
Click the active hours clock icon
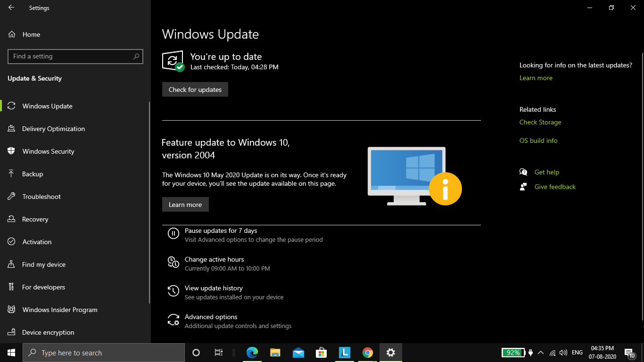point(173,262)
